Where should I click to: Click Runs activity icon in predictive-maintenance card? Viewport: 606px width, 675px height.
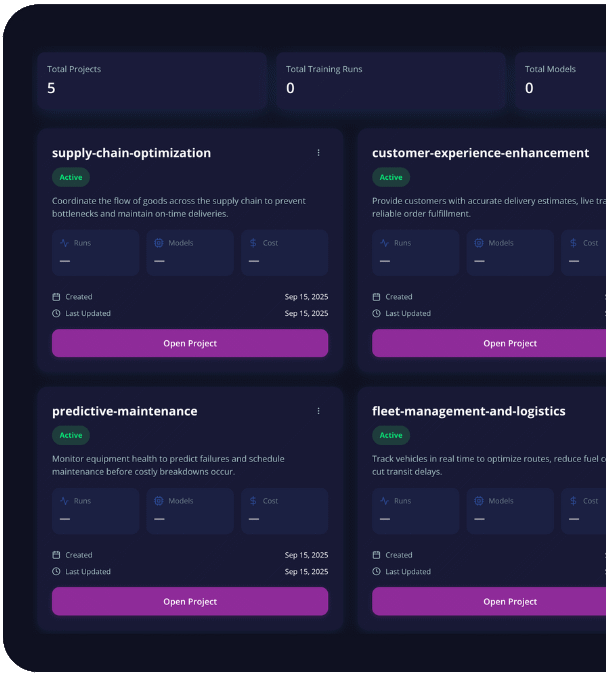[x=64, y=501]
